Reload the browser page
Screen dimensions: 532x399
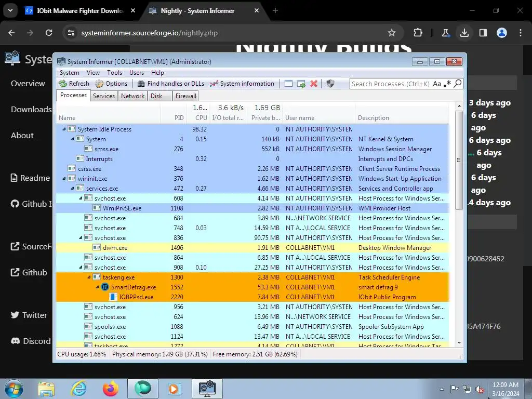point(49,33)
